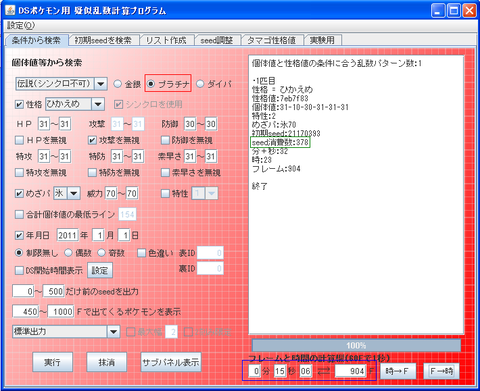The image size is (480, 391).
Task: Toggle the 特性 checkbox
Action: pos(165,193)
